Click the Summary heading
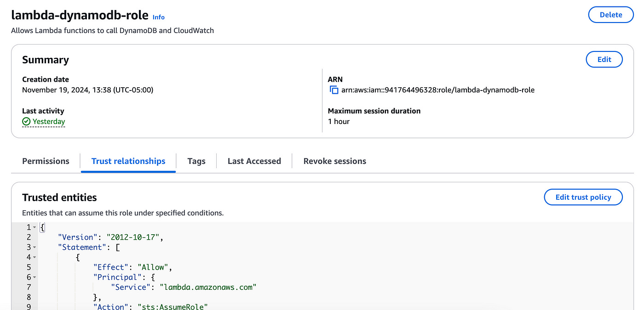This screenshot has height=310, width=644. (46, 60)
